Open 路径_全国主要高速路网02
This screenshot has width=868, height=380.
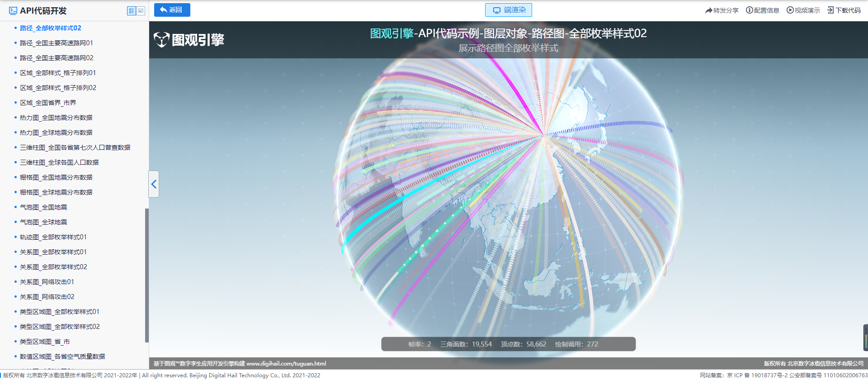click(x=57, y=58)
